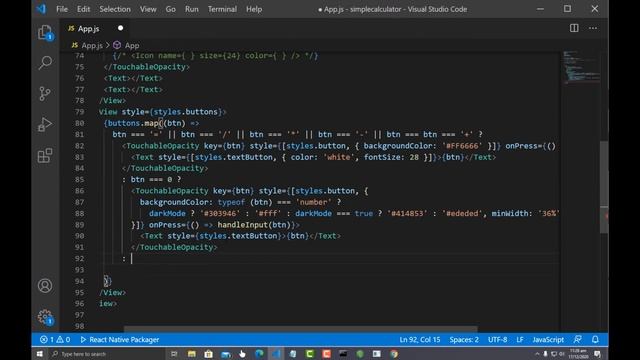Open Task View on the taskbar

(x=174, y=354)
